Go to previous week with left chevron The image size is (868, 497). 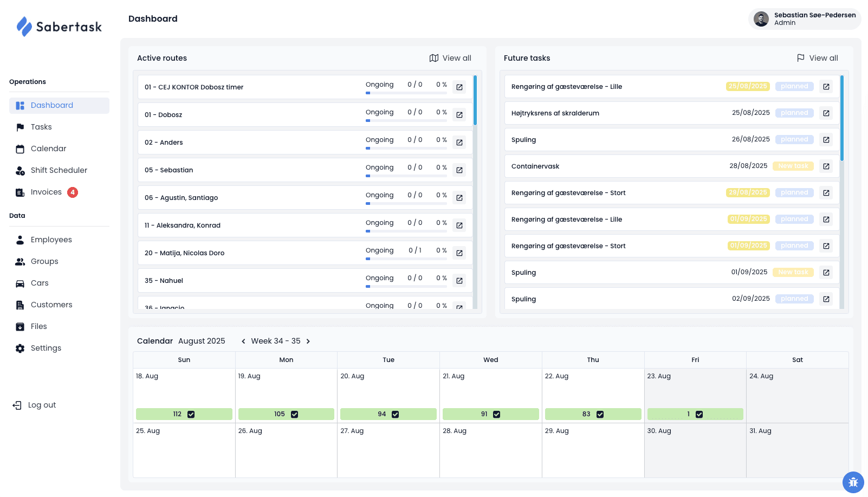pos(243,341)
